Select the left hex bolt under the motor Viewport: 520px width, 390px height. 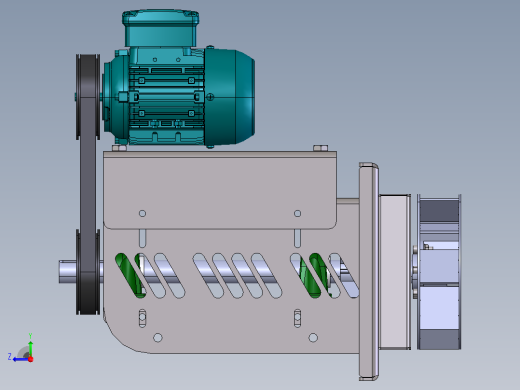pos(119,148)
